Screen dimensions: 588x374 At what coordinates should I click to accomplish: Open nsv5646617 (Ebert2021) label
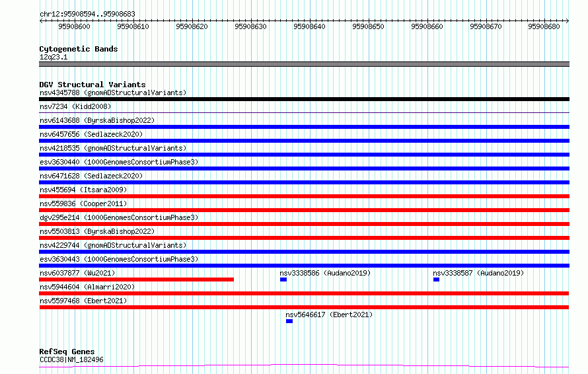pos(329,315)
